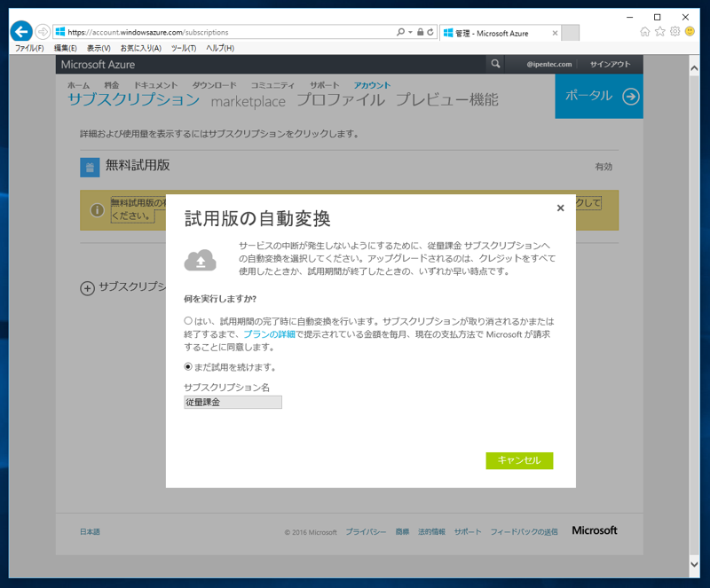Image resolution: width=710 pixels, height=588 pixels.
Task: Switch to the プレビュー機能 tab
Action: click(447, 99)
